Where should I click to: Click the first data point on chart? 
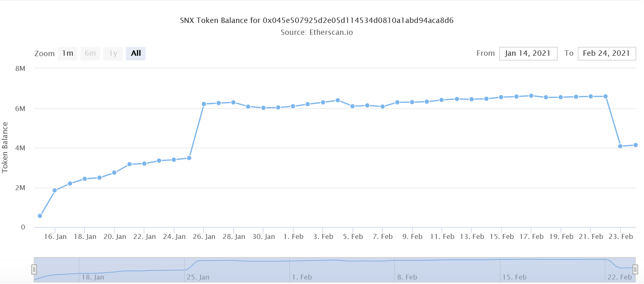40,216
